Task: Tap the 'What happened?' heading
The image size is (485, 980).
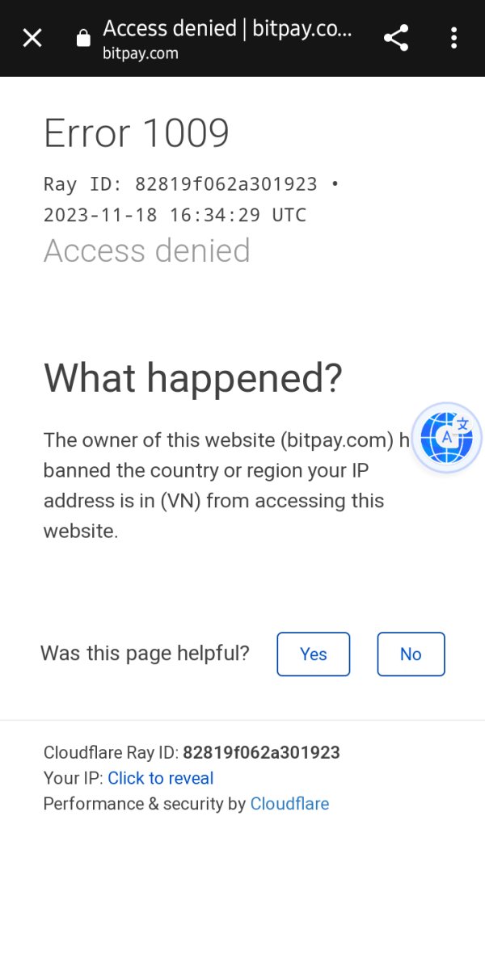Action: (x=193, y=377)
